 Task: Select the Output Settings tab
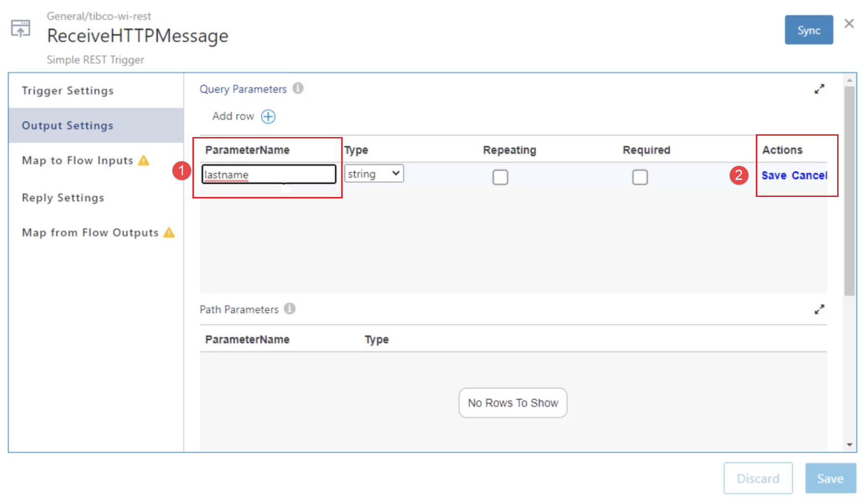coord(68,125)
